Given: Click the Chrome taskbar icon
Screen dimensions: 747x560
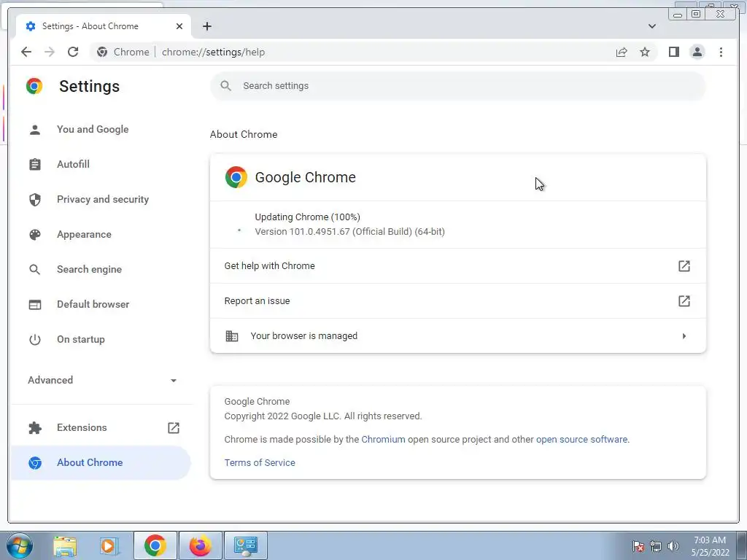Looking at the screenshot, I should pos(155,545).
